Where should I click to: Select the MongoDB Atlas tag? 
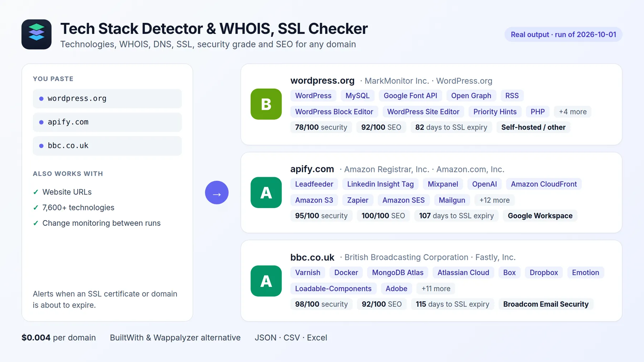click(398, 273)
